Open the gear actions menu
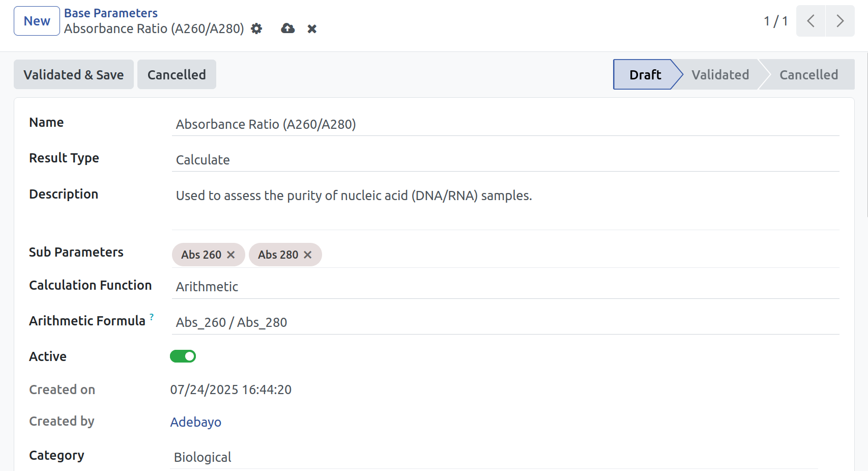This screenshot has height=471, width=868. tap(256, 29)
